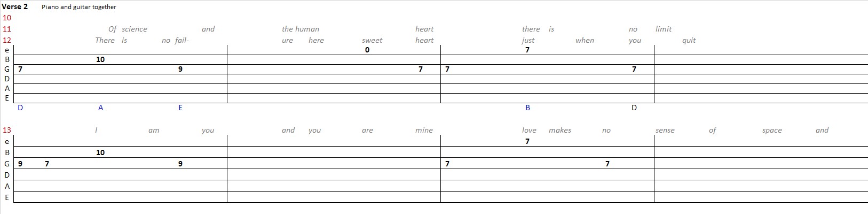Image resolution: width=868 pixels, height=214 pixels.
Task: Click the lyric 'Of science' in line 11
Action: pos(128,29)
